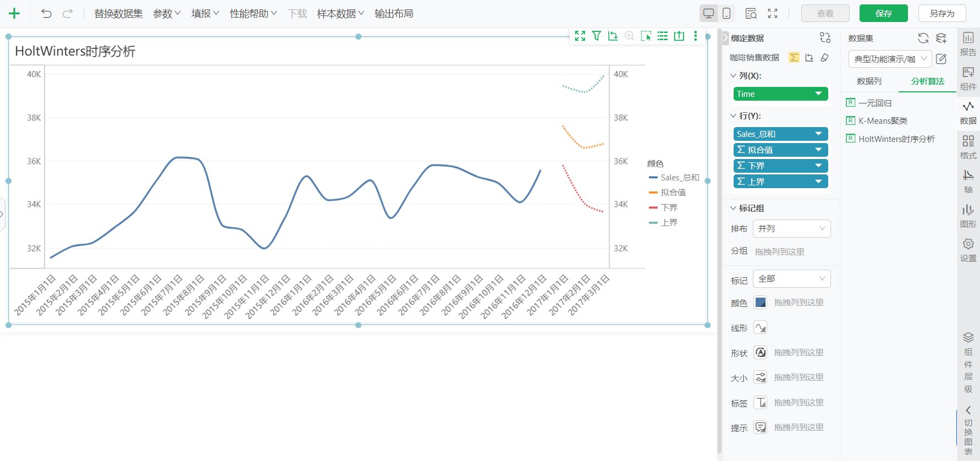This screenshot has height=461, width=980.
Task: Activate the box selection tool on chart
Action: [646, 36]
